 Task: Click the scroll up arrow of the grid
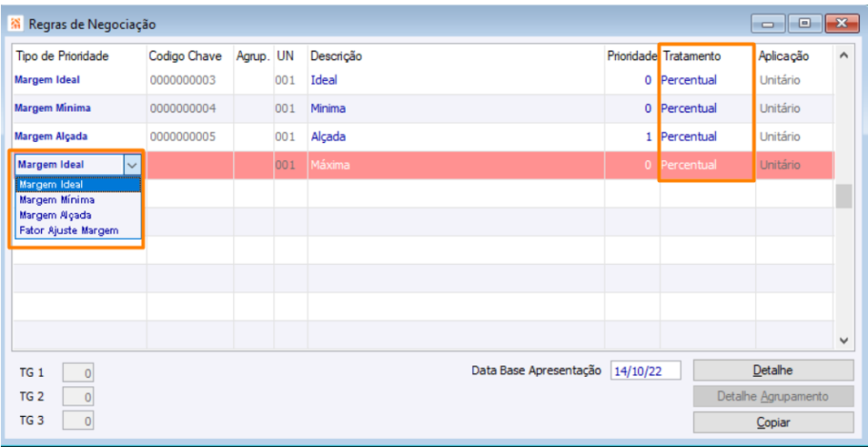pos(843,56)
